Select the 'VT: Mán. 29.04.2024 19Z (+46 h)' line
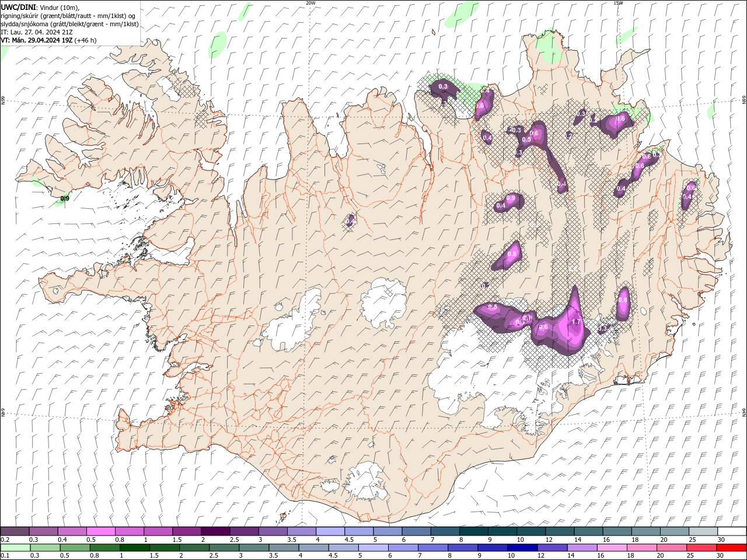This screenshot has height=560, width=747. (x=48, y=40)
